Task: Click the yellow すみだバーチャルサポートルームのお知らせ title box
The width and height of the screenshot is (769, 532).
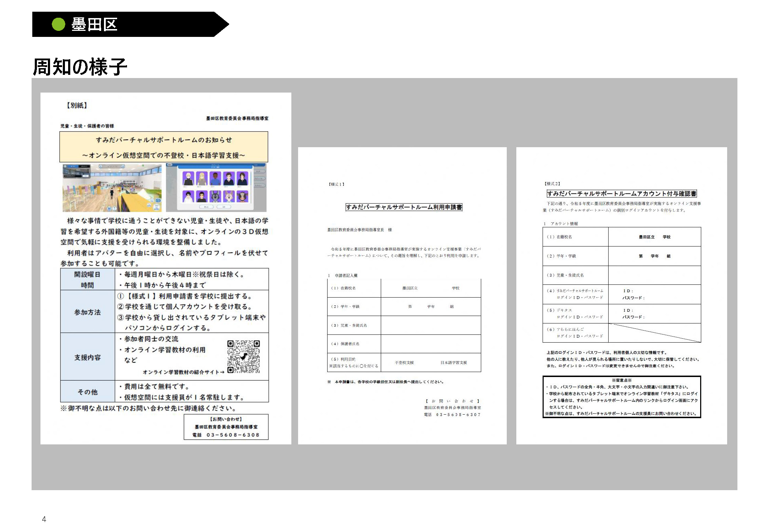Action: [x=164, y=147]
